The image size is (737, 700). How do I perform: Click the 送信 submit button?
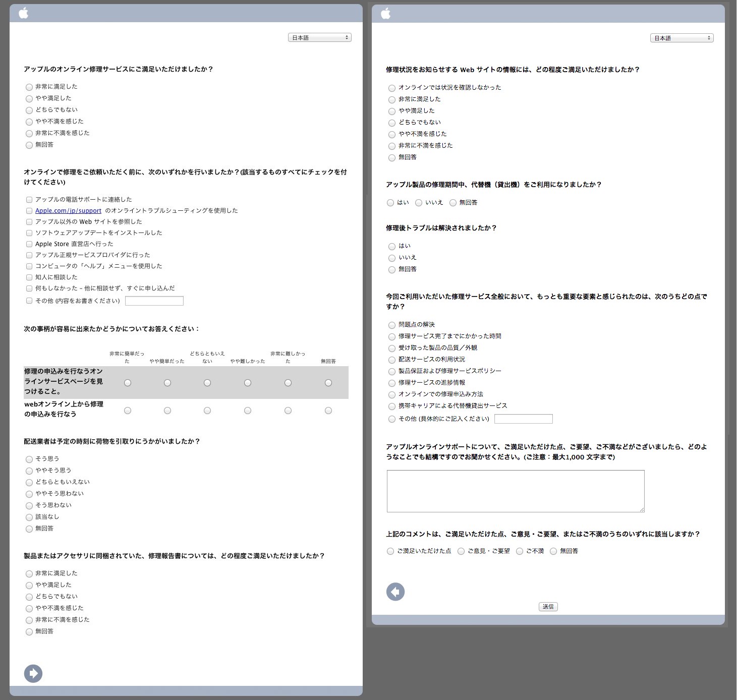(x=548, y=607)
